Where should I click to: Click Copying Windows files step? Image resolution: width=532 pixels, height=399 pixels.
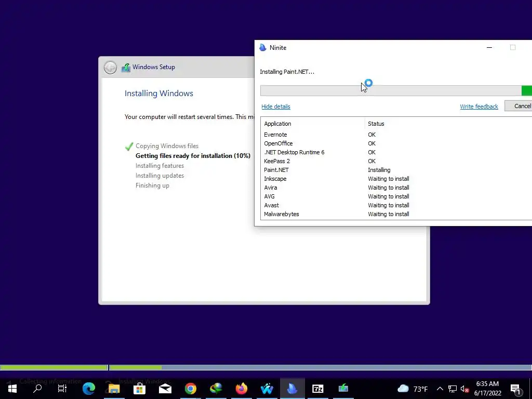coord(167,146)
